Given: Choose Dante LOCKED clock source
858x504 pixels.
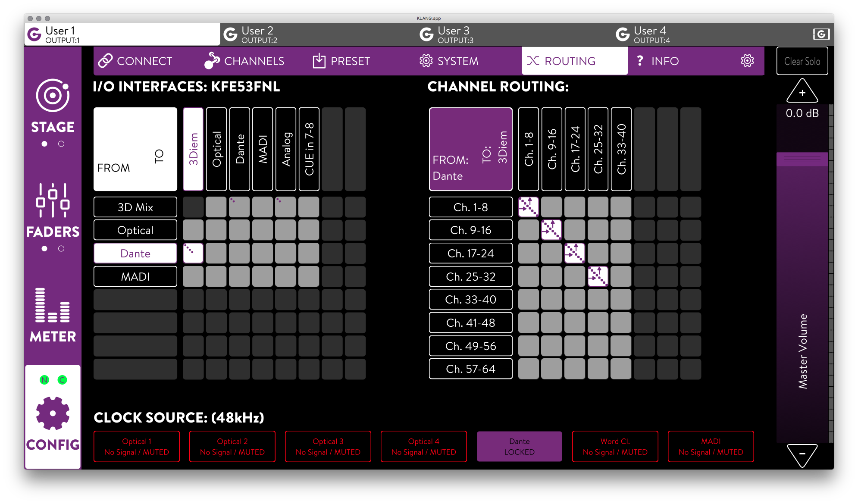Looking at the screenshot, I should [x=520, y=447].
